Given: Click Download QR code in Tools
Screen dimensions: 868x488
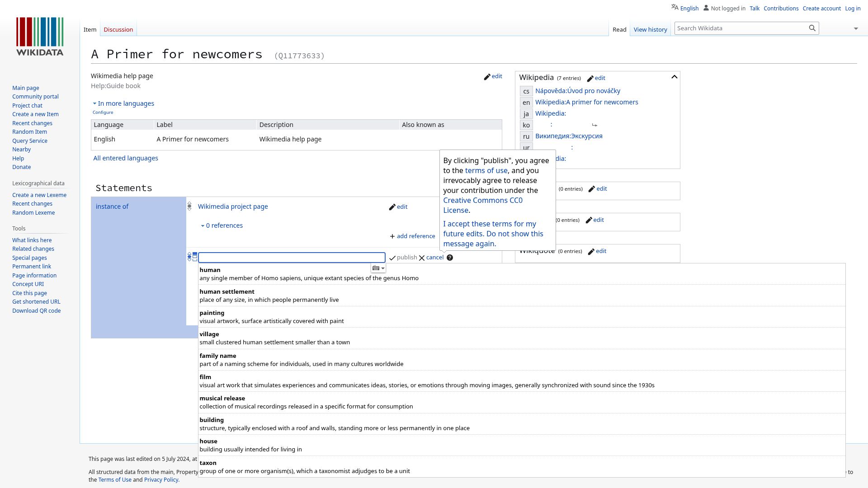Looking at the screenshot, I should 36,311.
